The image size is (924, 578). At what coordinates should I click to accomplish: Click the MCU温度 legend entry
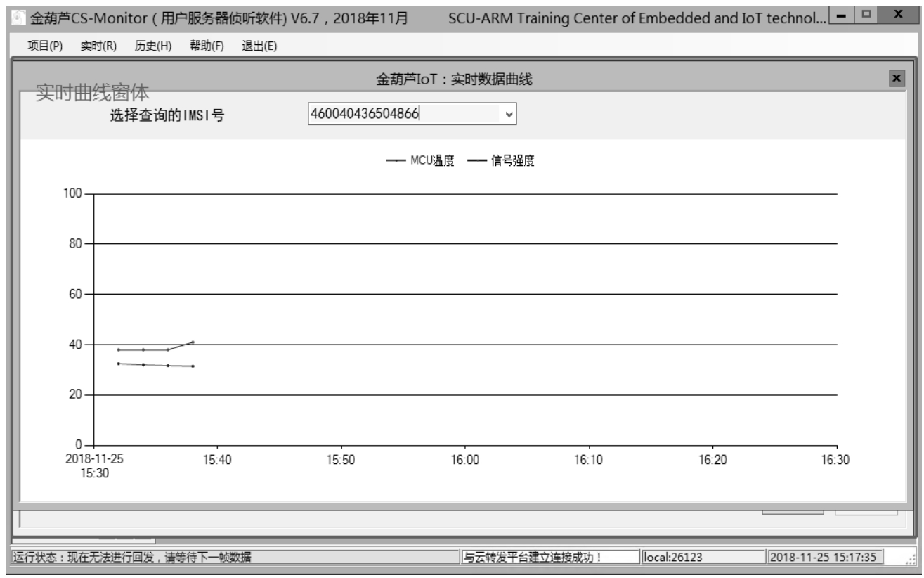[x=420, y=161]
